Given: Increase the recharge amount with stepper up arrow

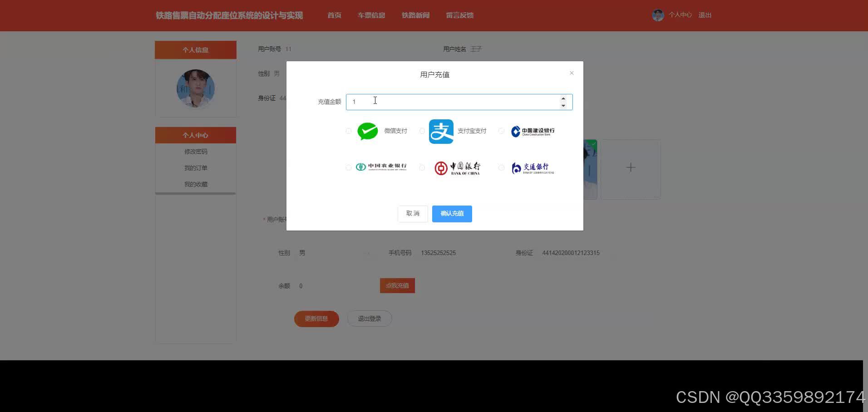Looking at the screenshot, I should [563, 98].
